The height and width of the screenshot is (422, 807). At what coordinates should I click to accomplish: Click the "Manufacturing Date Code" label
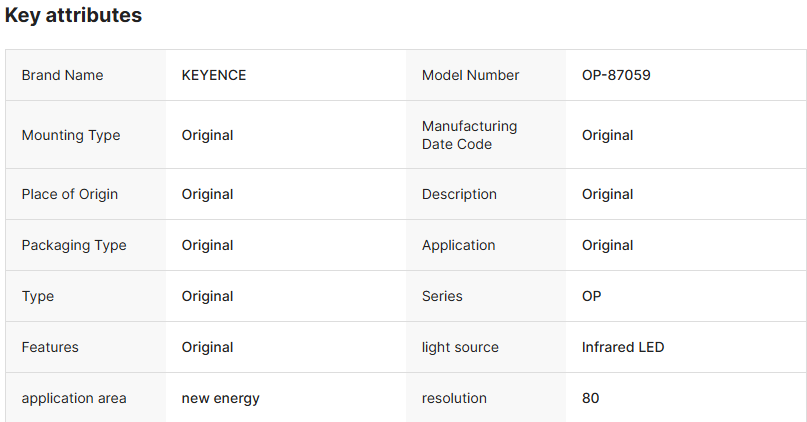pyautogui.click(x=469, y=135)
